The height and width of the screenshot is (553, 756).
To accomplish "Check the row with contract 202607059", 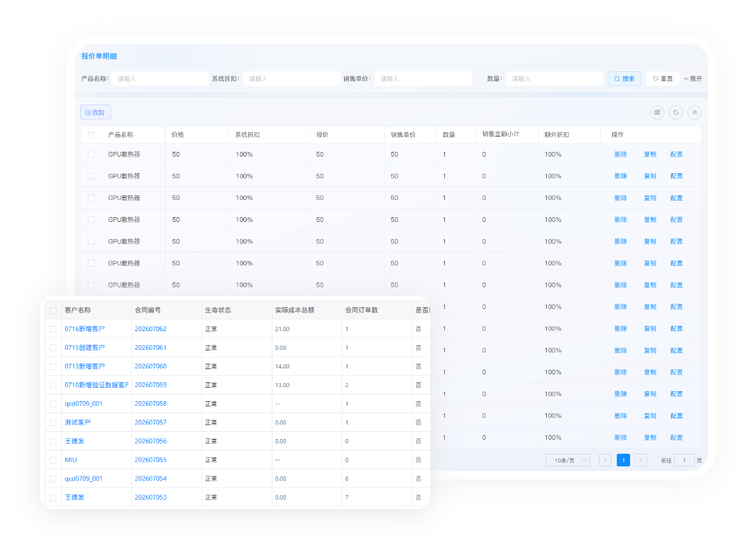I will [x=53, y=385].
